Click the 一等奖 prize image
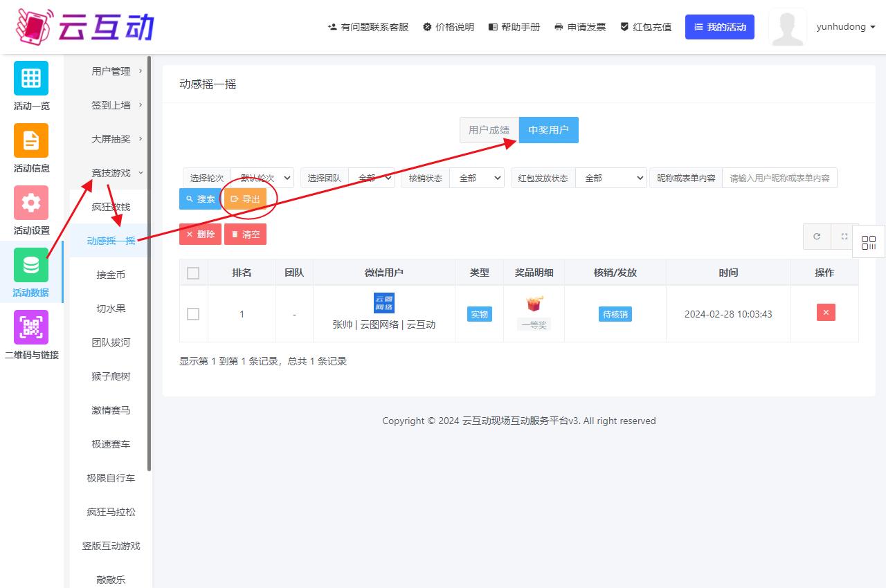The height and width of the screenshot is (588, 886). pyautogui.click(x=534, y=304)
